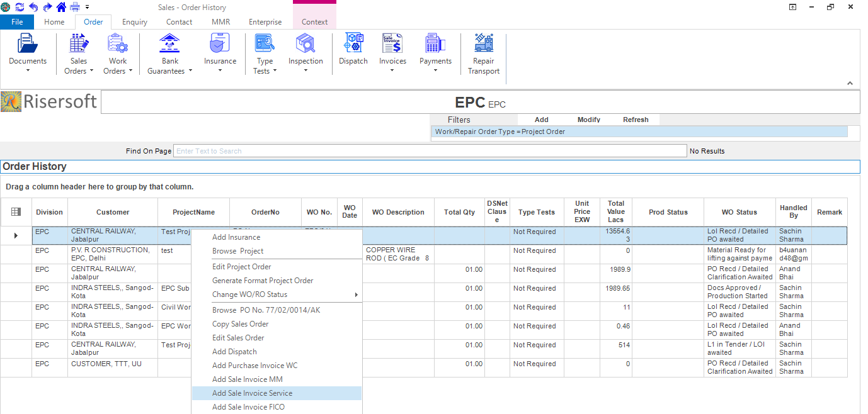Viewport: 868px width, 414px height.
Task: Open the Documents ribbon icon
Action: pos(28,44)
